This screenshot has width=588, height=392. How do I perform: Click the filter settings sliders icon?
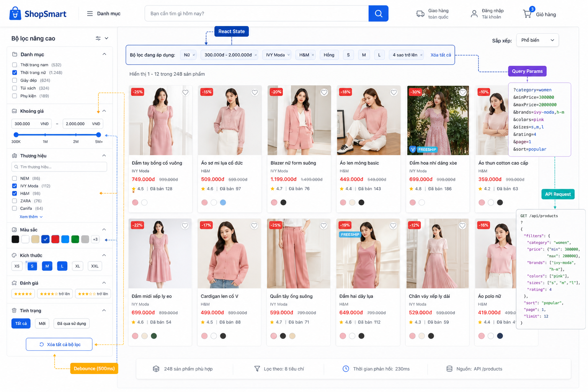click(x=98, y=38)
